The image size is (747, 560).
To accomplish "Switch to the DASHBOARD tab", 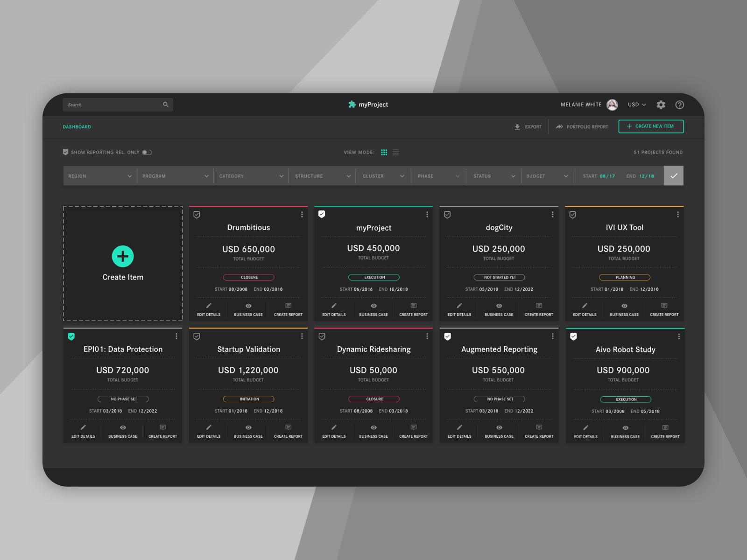I will (x=77, y=126).
